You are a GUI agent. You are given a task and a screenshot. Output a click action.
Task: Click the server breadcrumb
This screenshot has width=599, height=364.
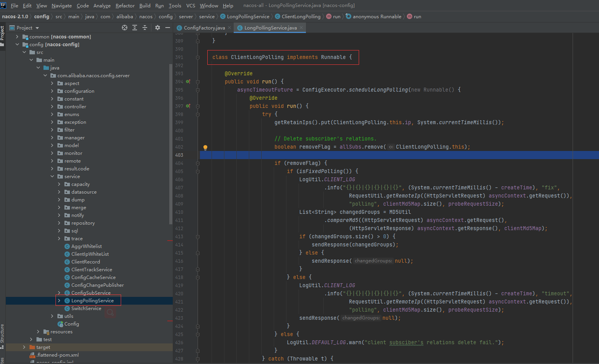click(186, 17)
